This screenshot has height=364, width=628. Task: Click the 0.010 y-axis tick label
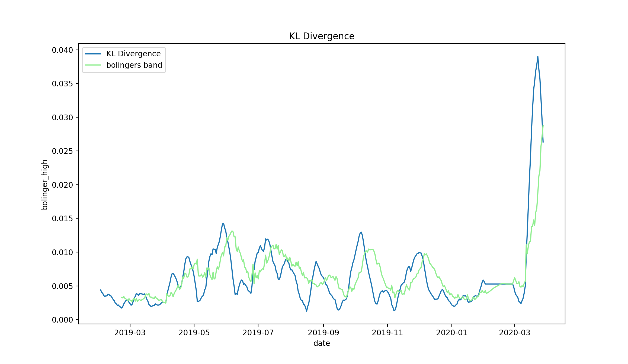(63, 252)
